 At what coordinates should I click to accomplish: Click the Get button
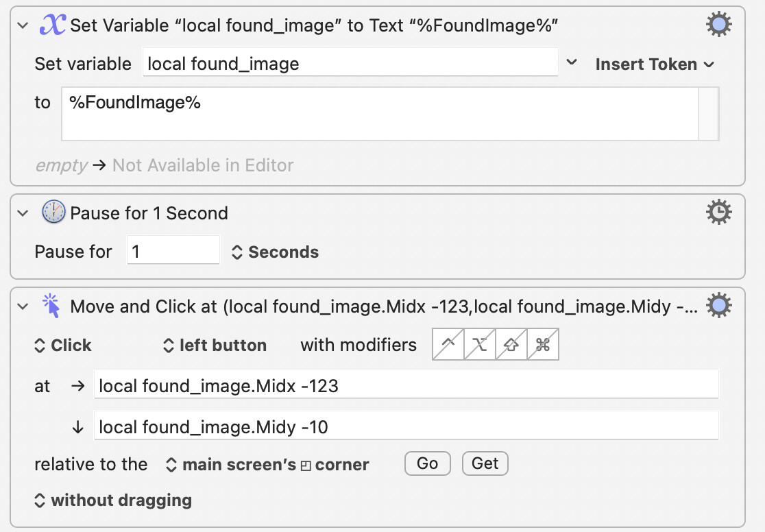click(x=485, y=463)
